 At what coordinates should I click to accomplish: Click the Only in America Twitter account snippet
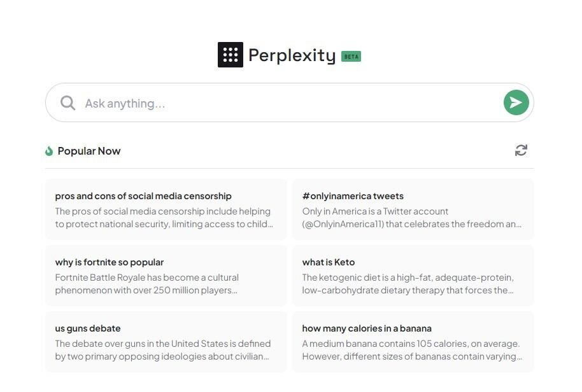pos(411,218)
